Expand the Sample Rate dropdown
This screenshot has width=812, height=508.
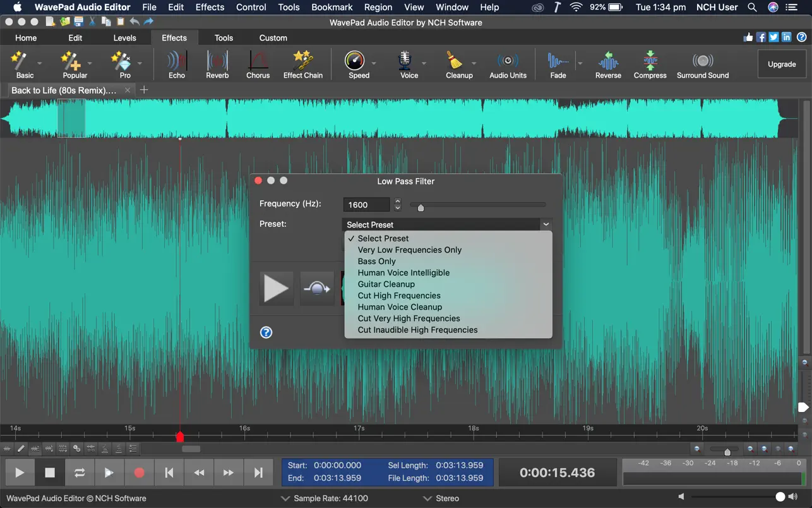(x=325, y=499)
